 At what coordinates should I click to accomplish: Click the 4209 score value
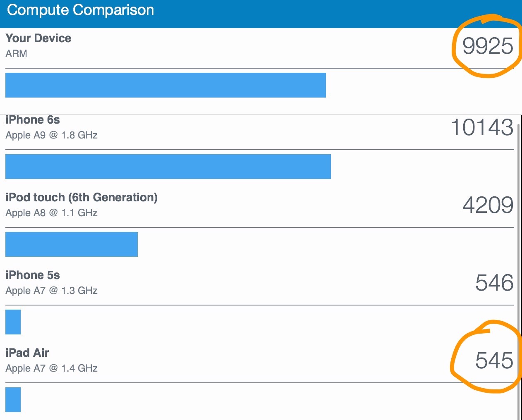click(x=488, y=205)
